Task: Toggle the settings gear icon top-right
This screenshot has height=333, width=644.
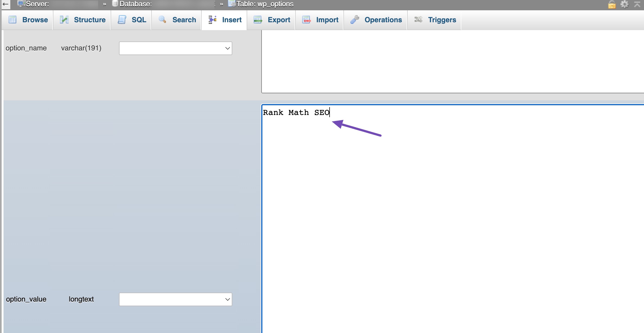Action: [624, 4]
